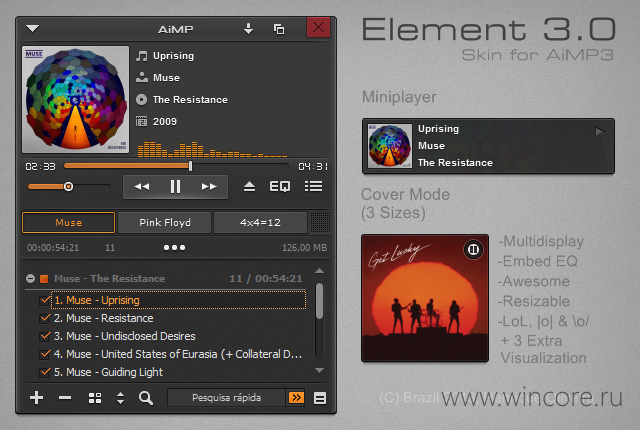
Task: Click the minimize-to-tray down arrow icon
Action: click(248, 29)
